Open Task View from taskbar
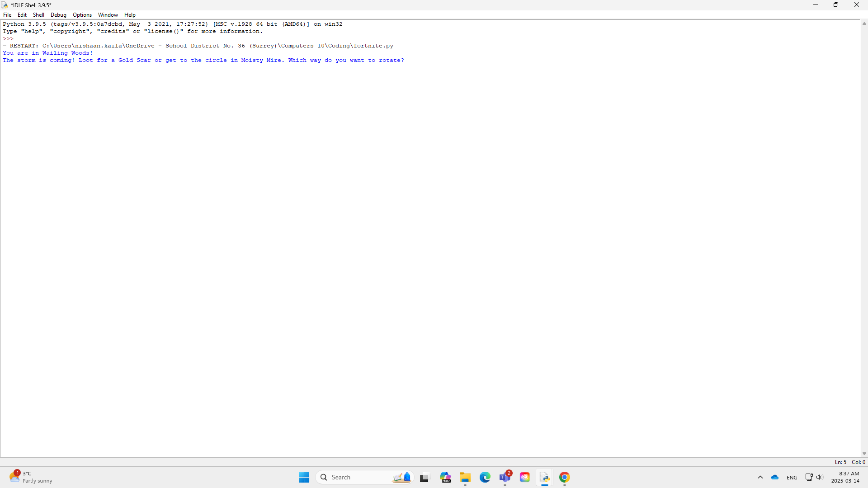The width and height of the screenshot is (868, 488). 424,478
